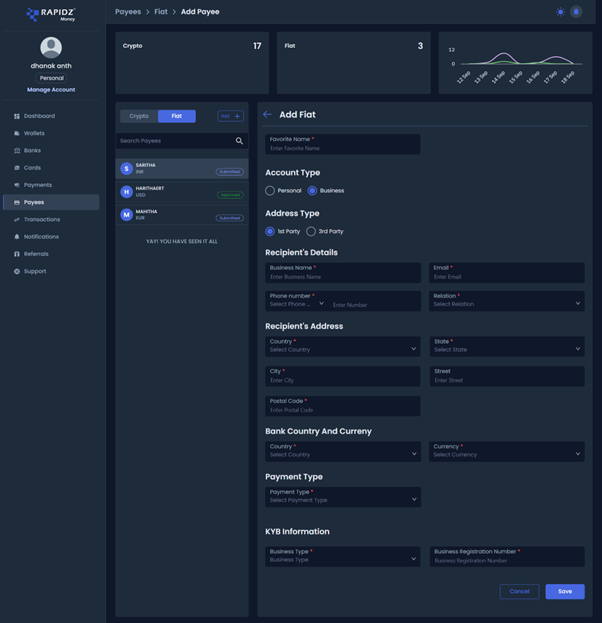Click the back arrow beside Add Fiat

point(267,114)
